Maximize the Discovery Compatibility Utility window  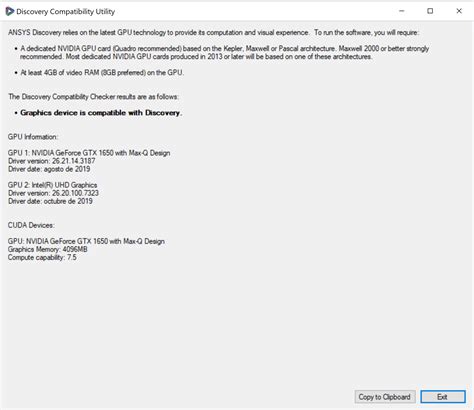pos(430,11)
